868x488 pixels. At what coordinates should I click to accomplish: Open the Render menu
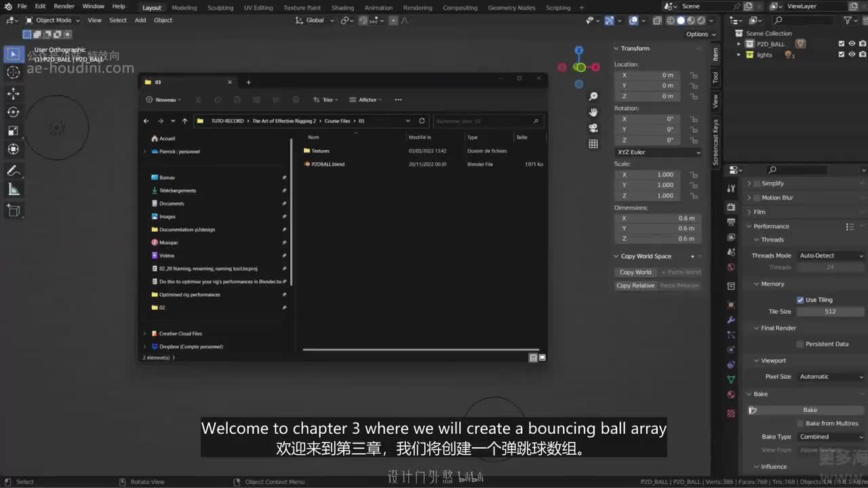[64, 7]
